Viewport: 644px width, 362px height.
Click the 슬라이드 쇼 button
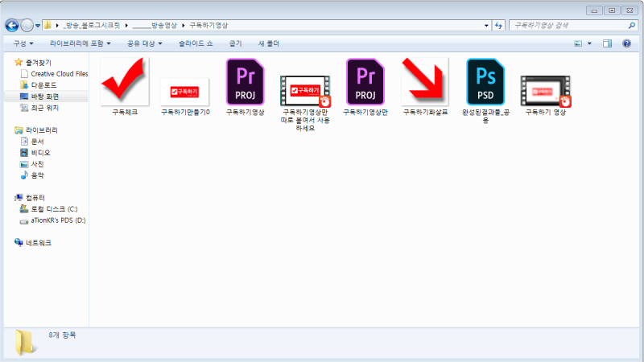point(196,43)
